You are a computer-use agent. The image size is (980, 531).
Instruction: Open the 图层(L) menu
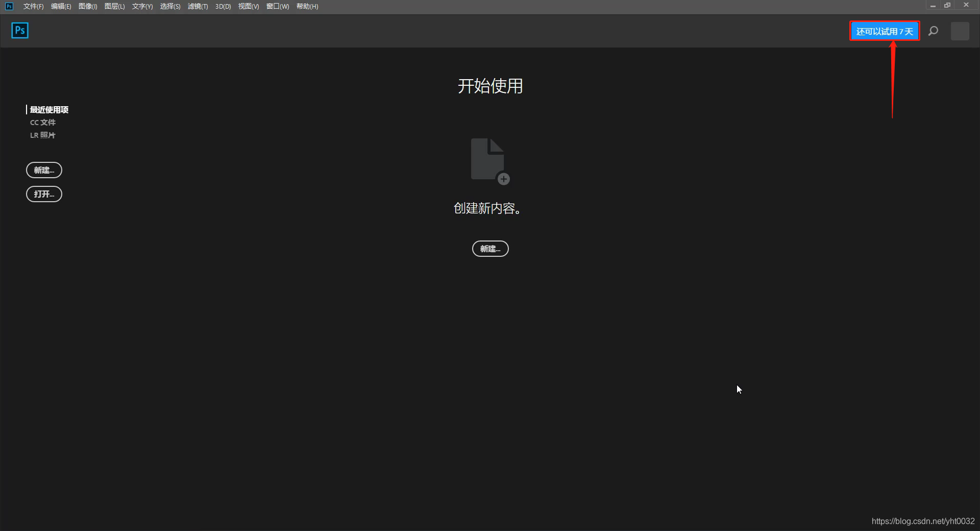pyautogui.click(x=114, y=6)
